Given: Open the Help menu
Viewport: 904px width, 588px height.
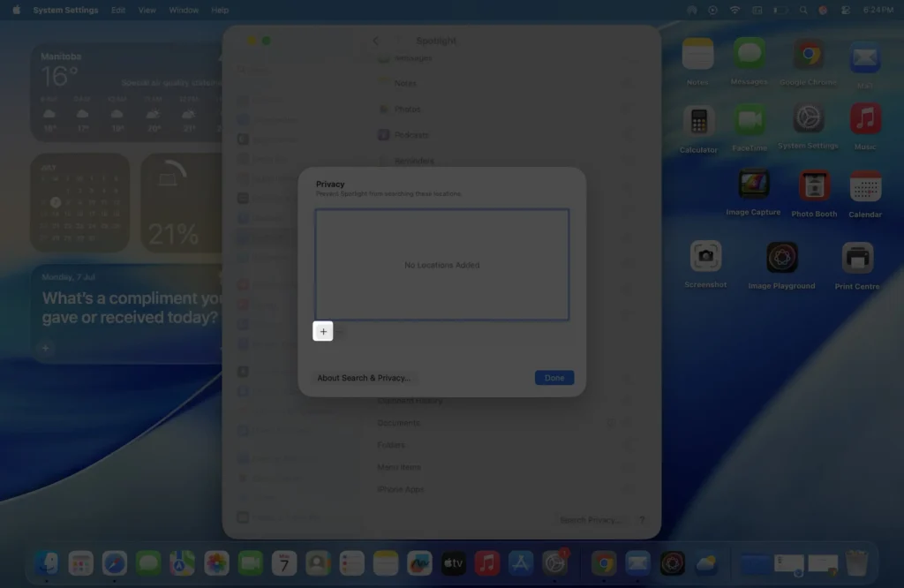Looking at the screenshot, I should pos(219,10).
